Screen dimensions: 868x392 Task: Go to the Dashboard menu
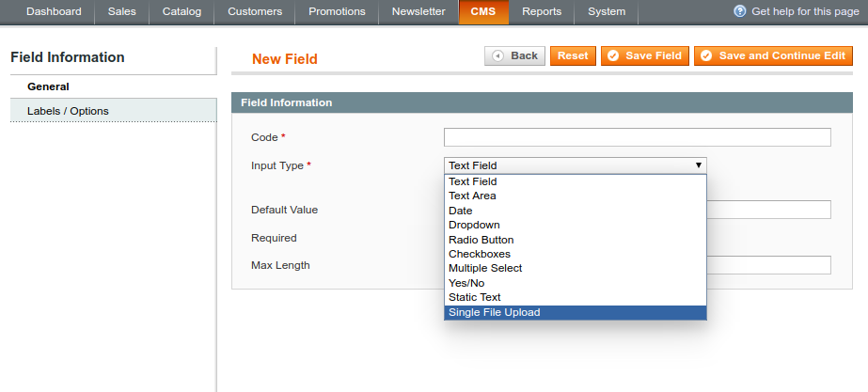click(54, 12)
